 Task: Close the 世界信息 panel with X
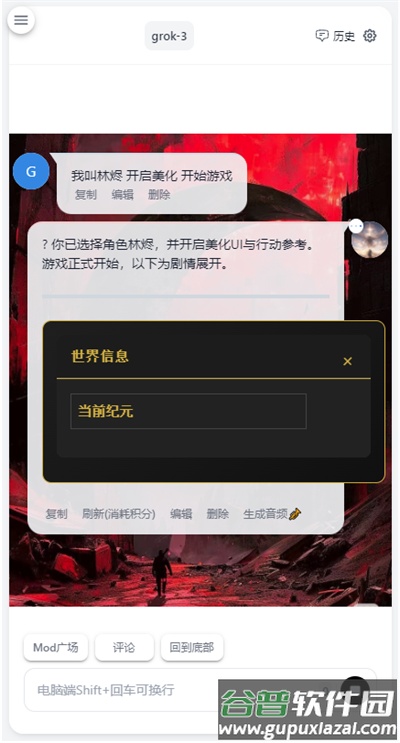tap(347, 362)
